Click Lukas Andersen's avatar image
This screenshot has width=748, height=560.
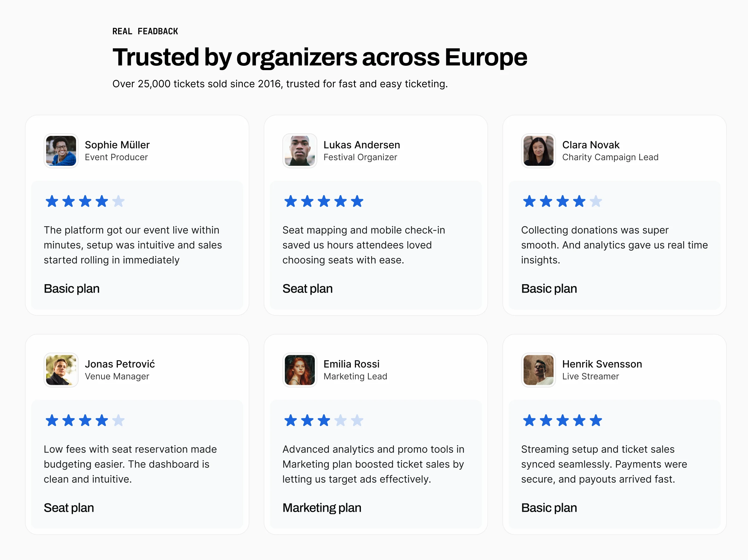(300, 151)
